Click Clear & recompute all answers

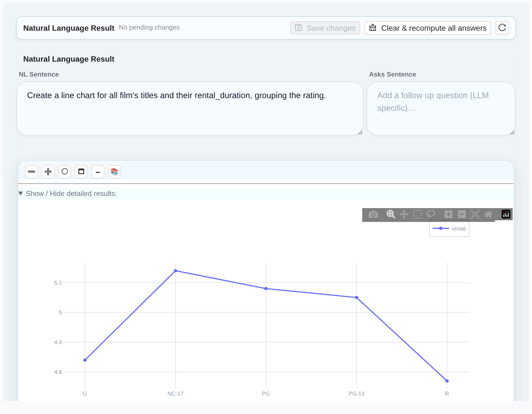tap(428, 28)
